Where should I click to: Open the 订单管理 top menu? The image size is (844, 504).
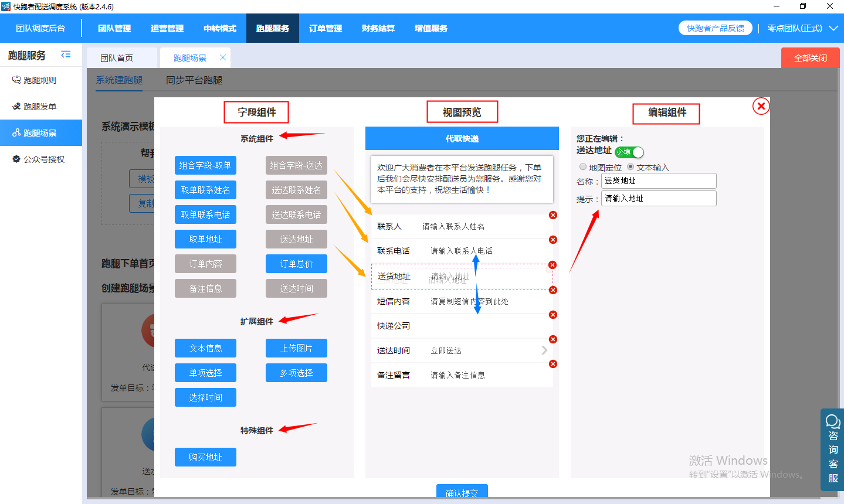pos(326,28)
